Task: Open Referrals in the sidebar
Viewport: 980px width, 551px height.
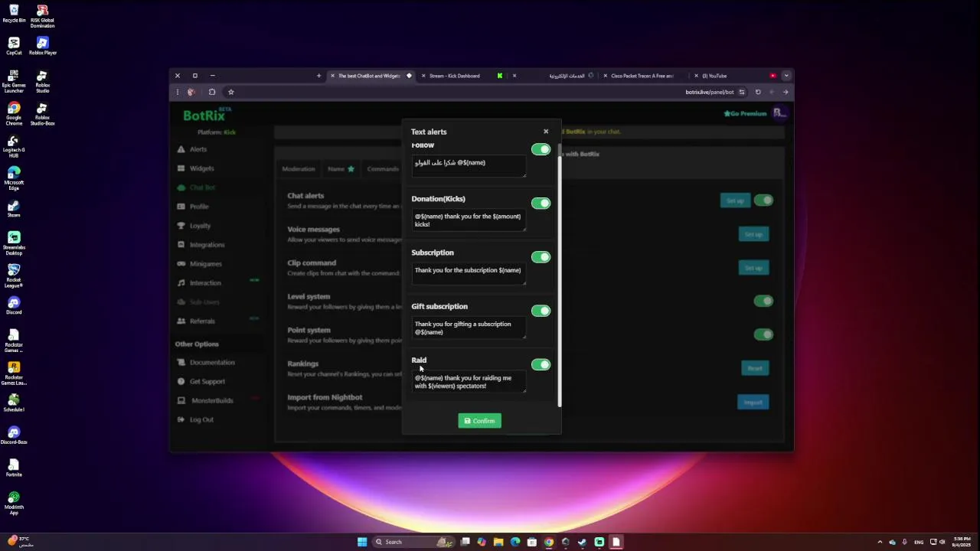Action: (196, 321)
